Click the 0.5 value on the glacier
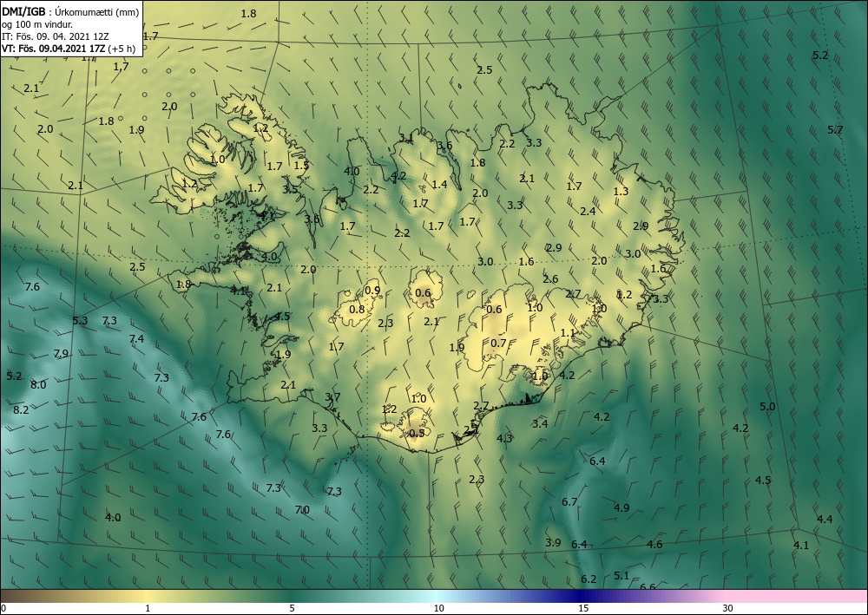The width and height of the screenshot is (868, 615). click(417, 433)
